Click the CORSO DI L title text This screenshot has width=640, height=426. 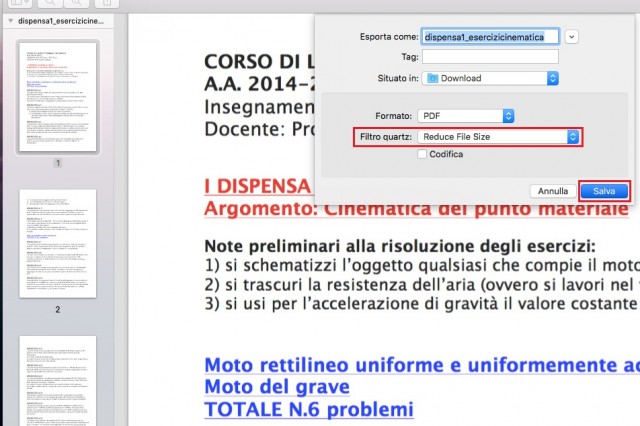[260, 62]
